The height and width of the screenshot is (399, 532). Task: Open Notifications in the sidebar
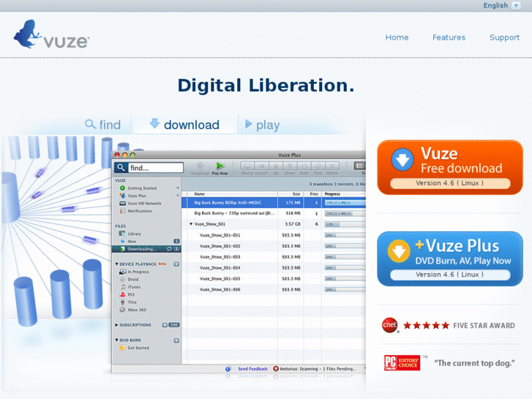click(x=140, y=211)
